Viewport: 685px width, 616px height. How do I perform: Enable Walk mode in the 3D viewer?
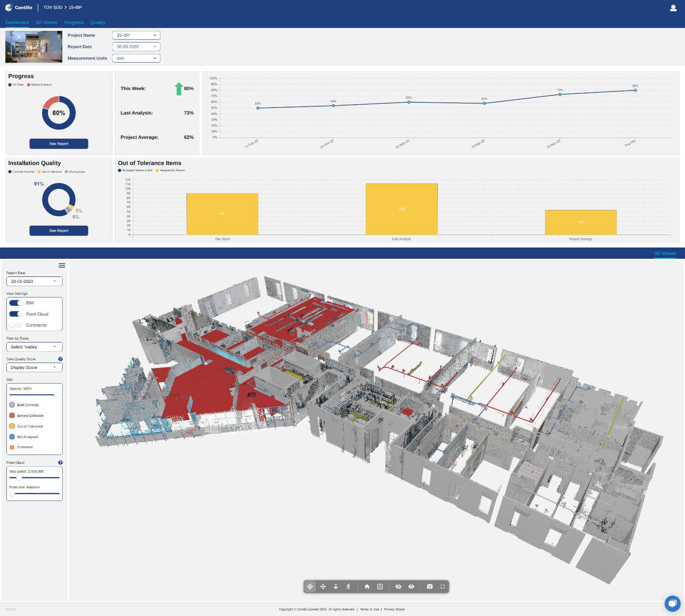(x=348, y=586)
